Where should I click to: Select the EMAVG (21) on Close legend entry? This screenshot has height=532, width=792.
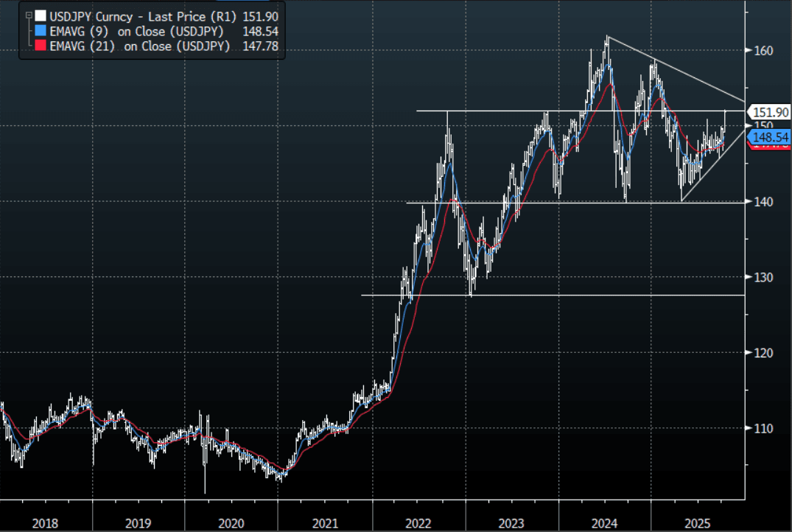coord(140,46)
